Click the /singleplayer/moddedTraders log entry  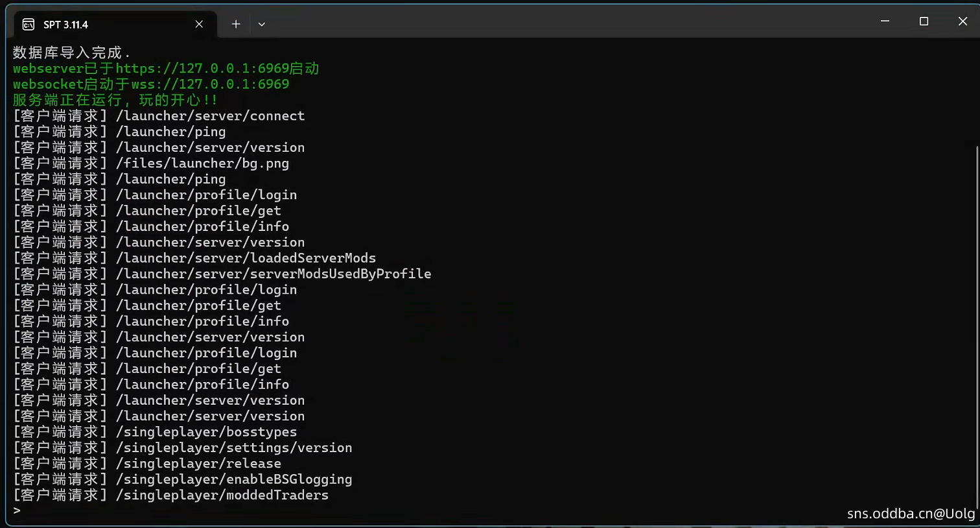click(222, 495)
